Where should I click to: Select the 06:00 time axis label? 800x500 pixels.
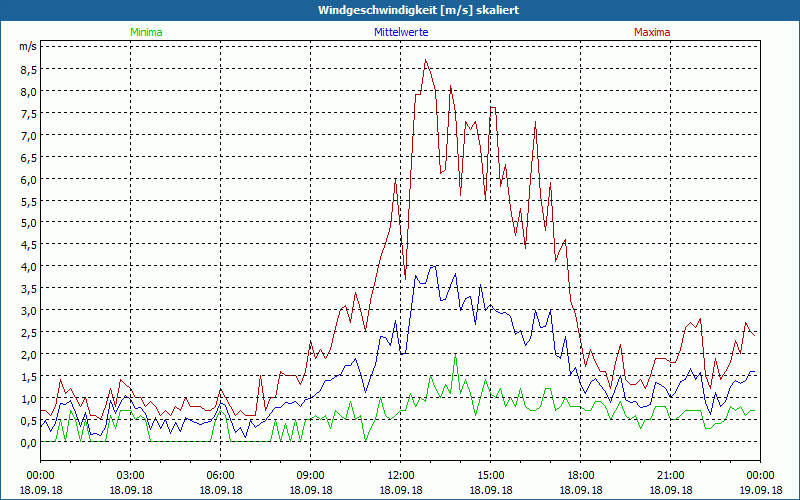click(x=221, y=475)
